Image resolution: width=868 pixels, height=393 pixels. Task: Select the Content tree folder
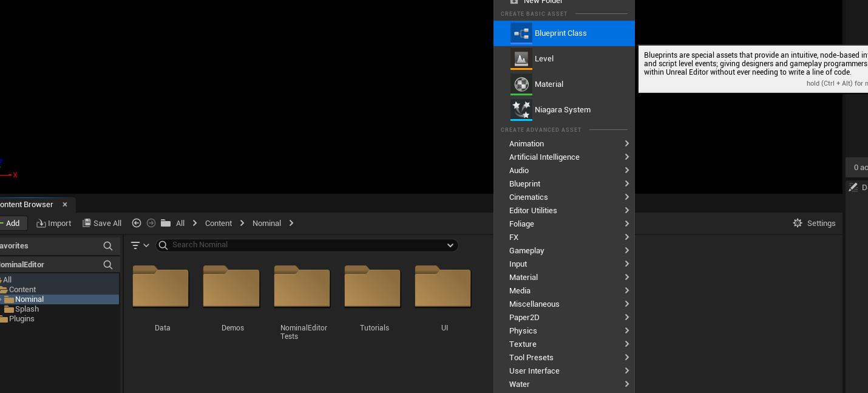59,290
